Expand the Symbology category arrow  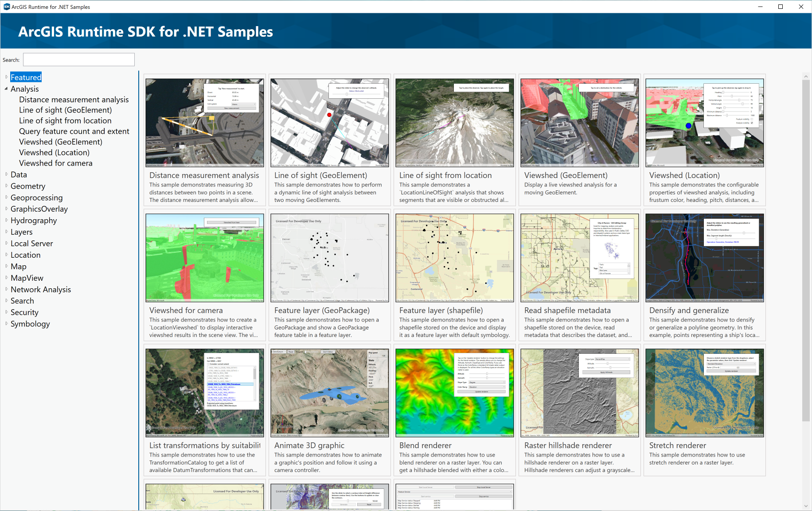[x=6, y=323]
